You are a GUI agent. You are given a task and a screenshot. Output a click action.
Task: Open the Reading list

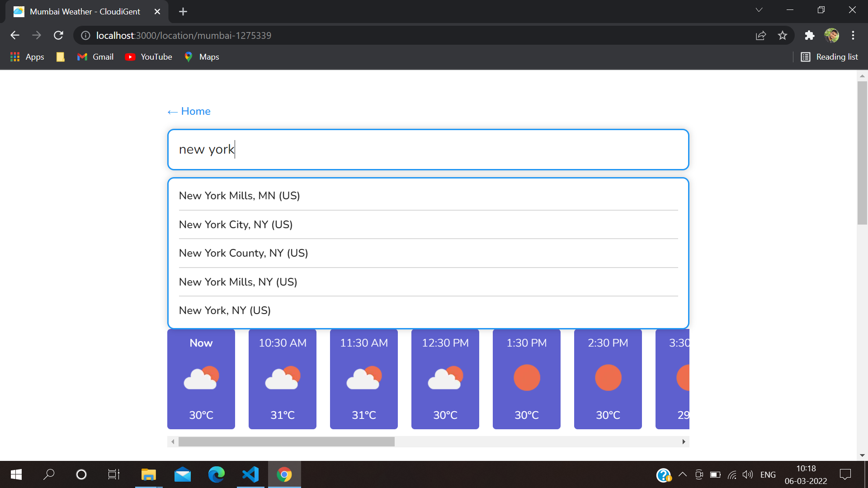(x=830, y=57)
